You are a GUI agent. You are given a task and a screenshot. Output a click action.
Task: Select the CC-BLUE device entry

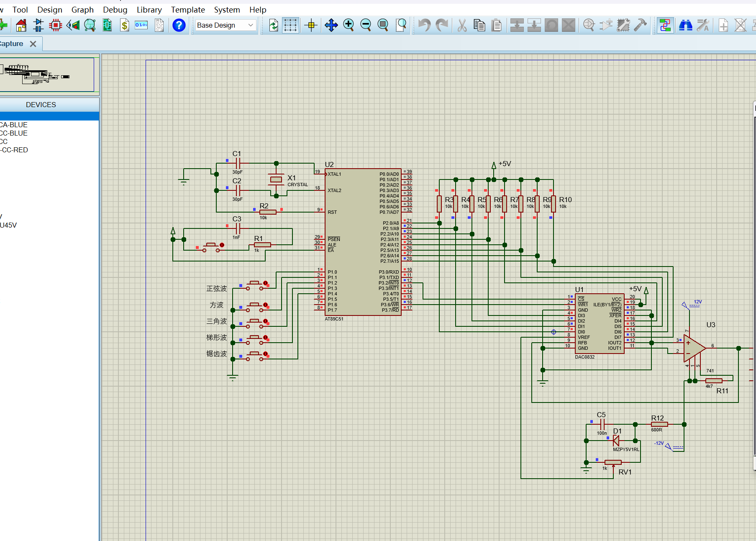click(x=14, y=133)
